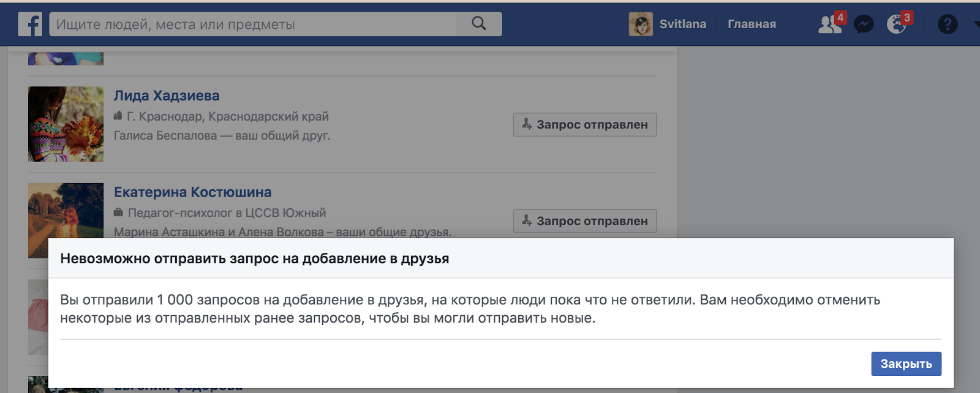Open the help question mark icon
The image size is (980, 393).
(948, 24)
